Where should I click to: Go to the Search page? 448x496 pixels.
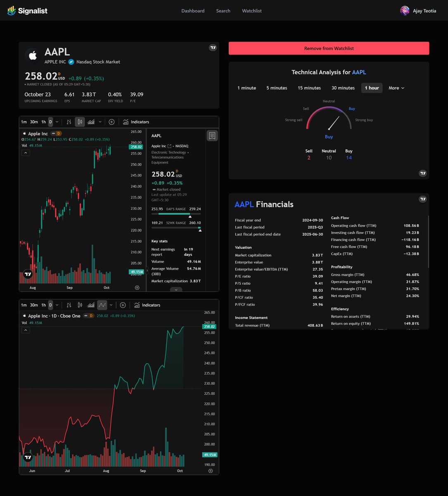click(x=223, y=11)
